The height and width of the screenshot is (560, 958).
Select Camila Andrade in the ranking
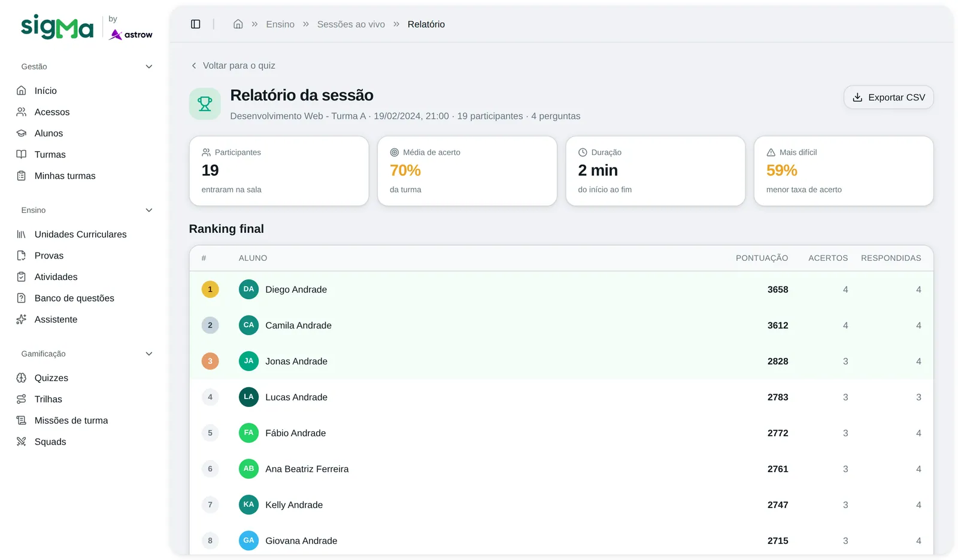click(x=561, y=325)
